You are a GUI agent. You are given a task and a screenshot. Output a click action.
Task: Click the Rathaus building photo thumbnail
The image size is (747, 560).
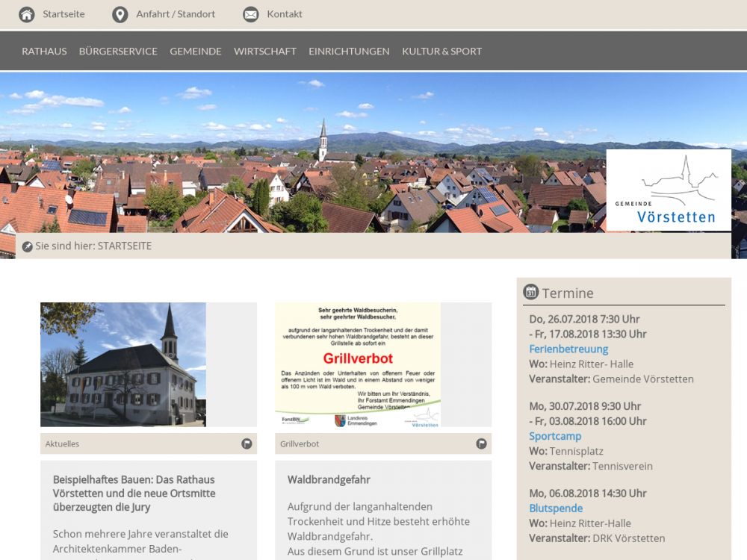[x=123, y=364]
